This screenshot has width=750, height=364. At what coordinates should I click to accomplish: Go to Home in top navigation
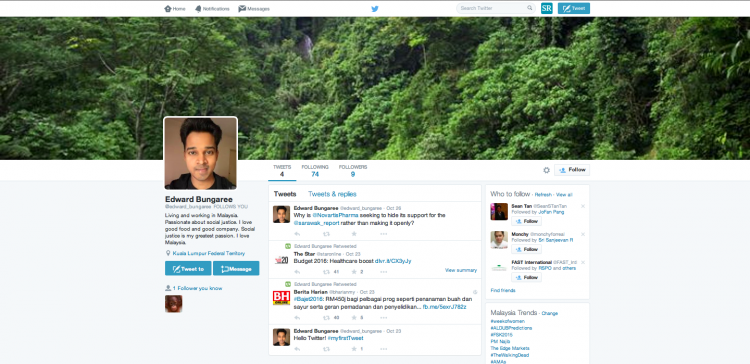175,9
